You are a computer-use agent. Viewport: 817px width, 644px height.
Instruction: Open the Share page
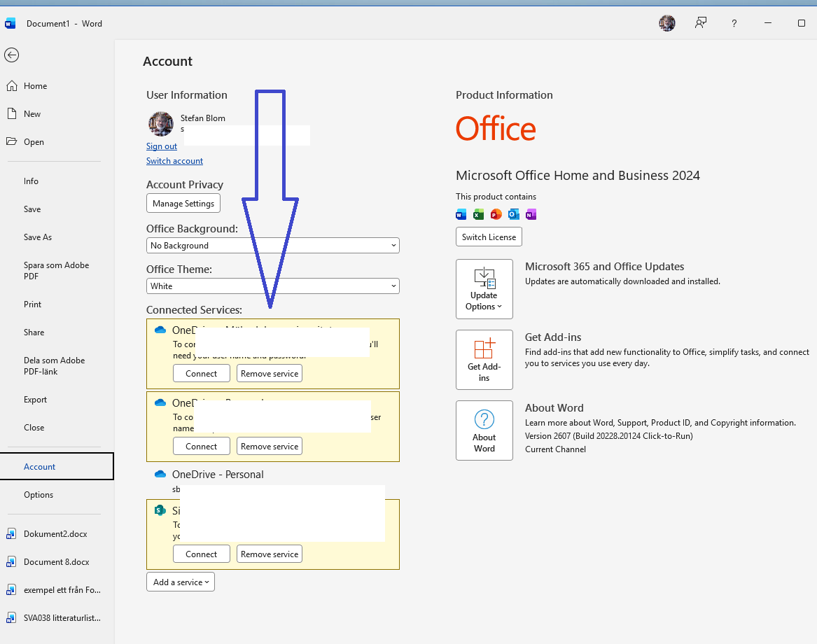coord(34,332)
